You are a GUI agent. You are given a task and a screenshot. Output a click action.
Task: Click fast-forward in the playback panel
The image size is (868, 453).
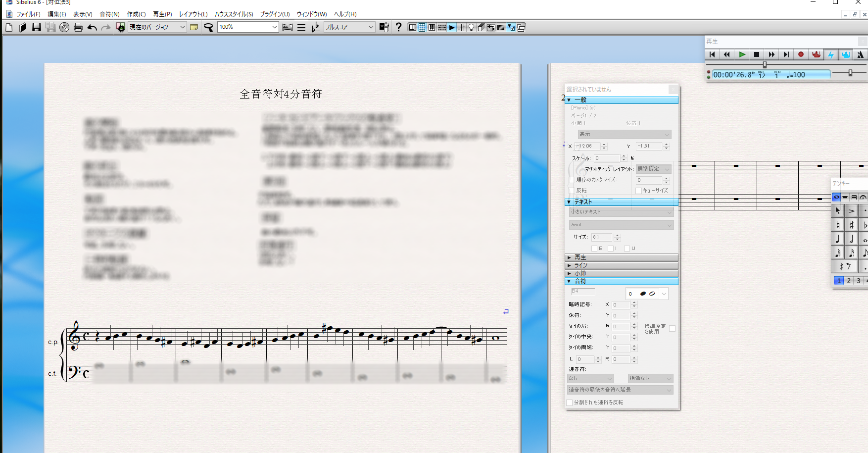pyautogui.click(x=771, y=54)
